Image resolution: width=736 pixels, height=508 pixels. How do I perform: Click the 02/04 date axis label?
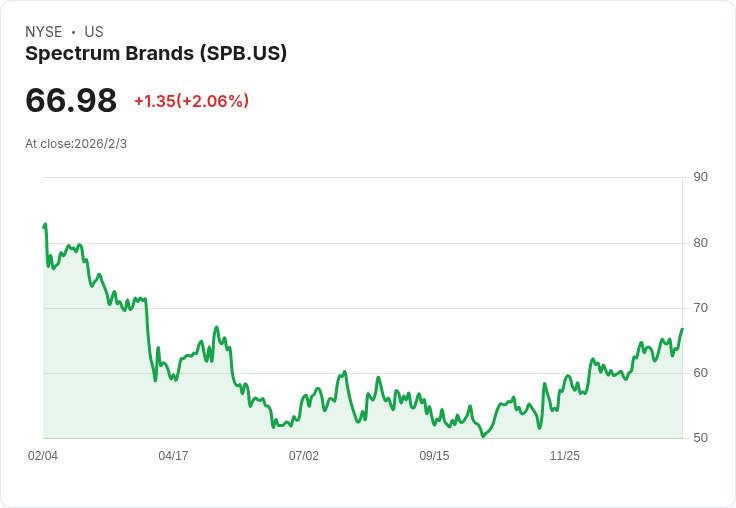tap(43, 455)
